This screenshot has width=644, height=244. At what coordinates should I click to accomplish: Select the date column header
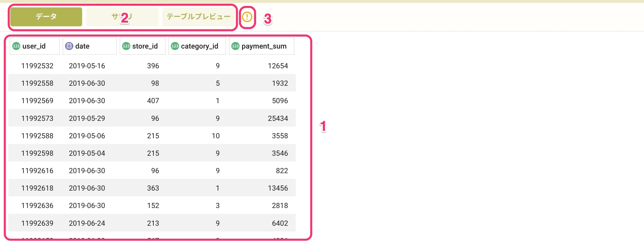(90, 46)
